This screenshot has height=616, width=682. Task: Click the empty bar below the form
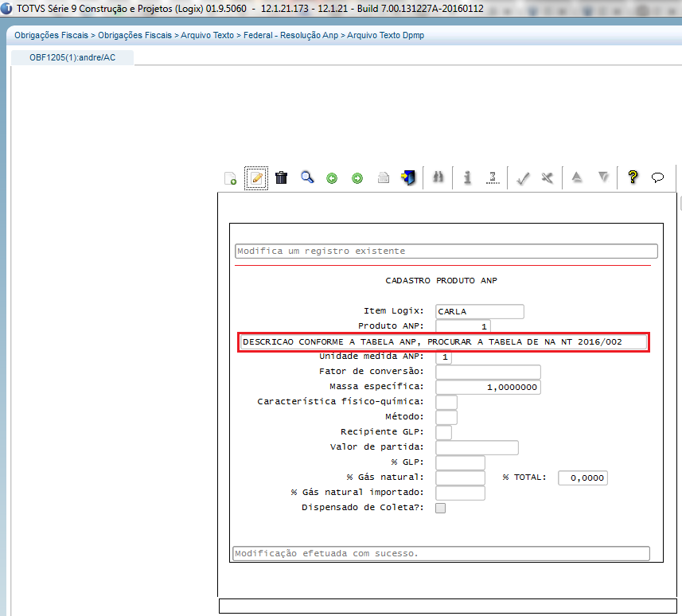click(x=448, y=606)
